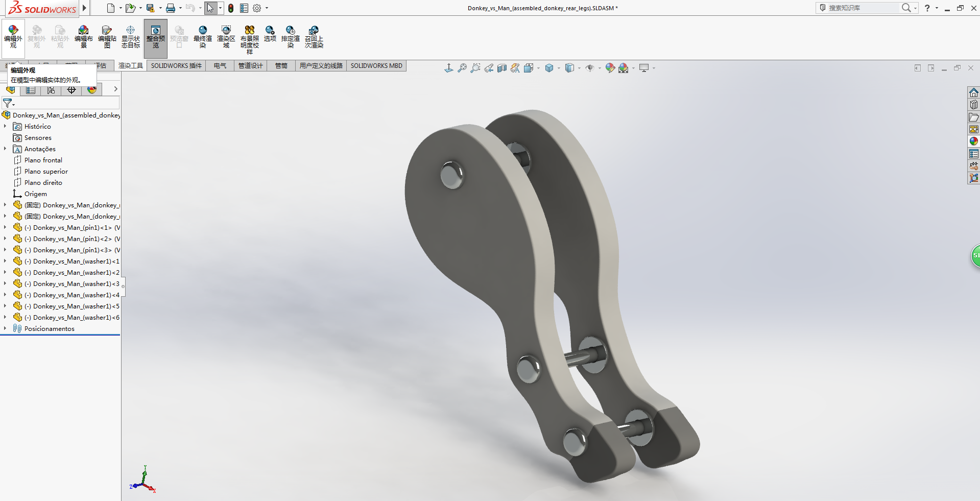Open the Options gear icon
This screenshot has height=501, width=980.
[x=257, y=8]
